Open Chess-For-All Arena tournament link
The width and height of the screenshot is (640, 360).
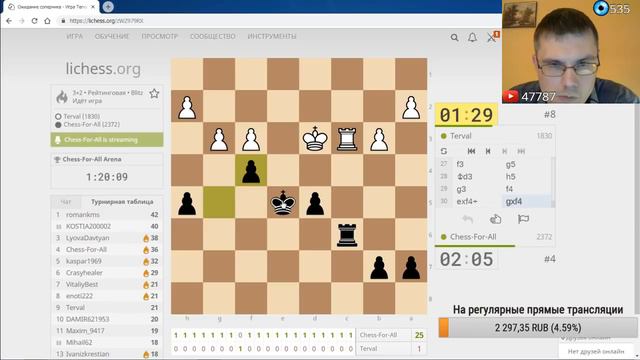tap(92, 159)
